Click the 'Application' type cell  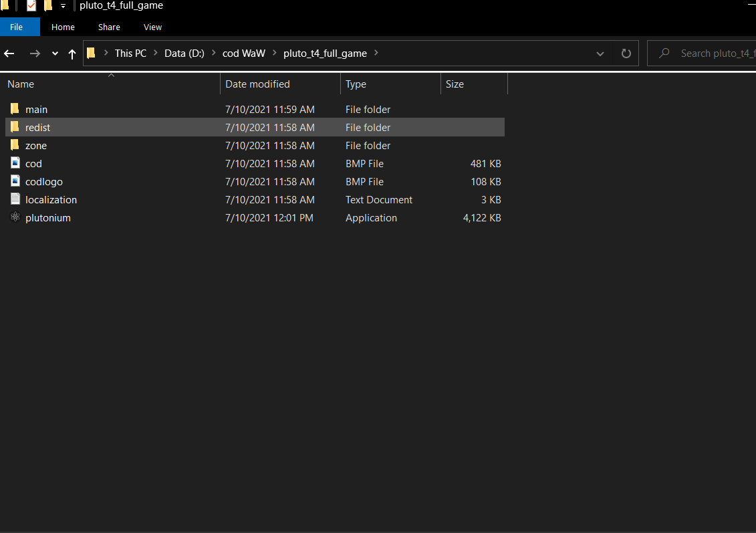pyautogui.click(x=371, y=218)
